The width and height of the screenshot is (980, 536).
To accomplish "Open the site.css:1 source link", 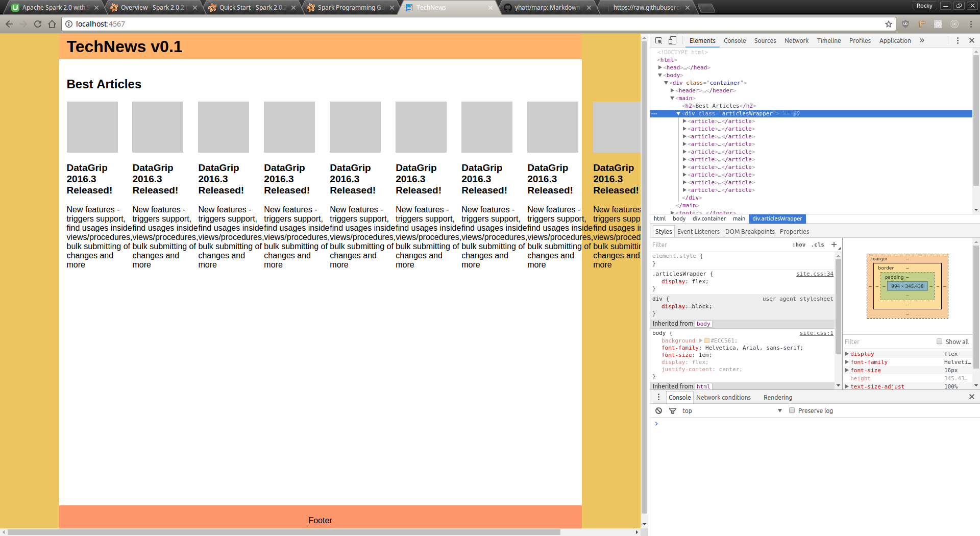I will click(816, 333).
